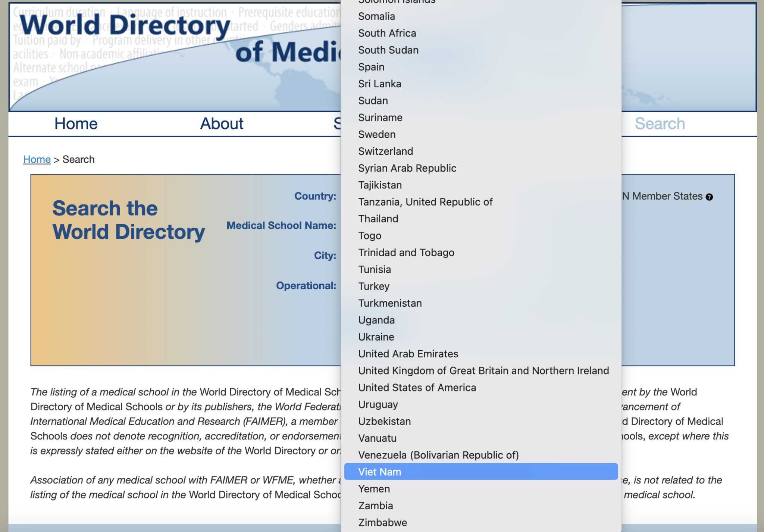Select Zambia in the country list
Image resolution: width=764 pixels, height=532 pixels.
tap(481, 506)
